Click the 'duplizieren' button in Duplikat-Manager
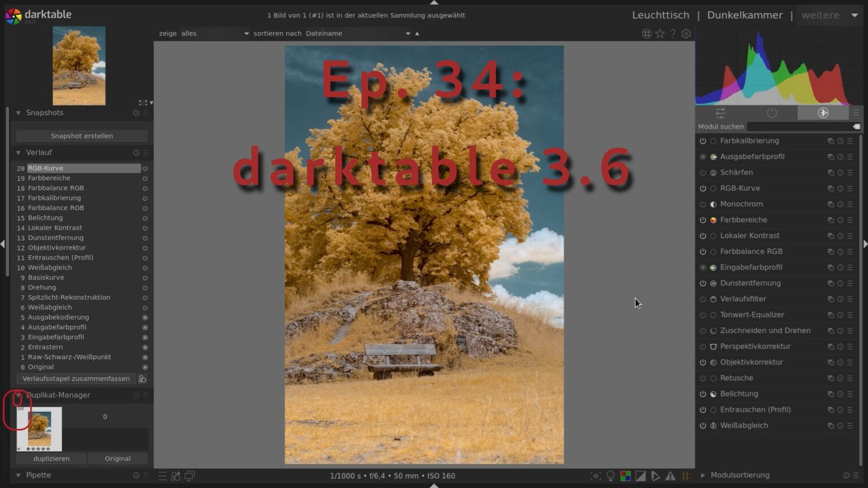This screenshot has width=868, height=488. (51, 458)
